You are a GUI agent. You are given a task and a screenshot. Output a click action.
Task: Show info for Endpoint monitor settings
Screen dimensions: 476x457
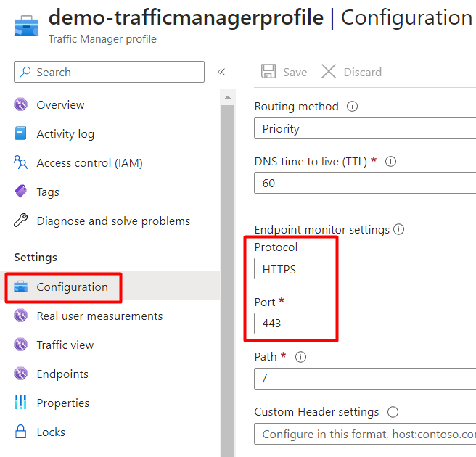(399, 229)
